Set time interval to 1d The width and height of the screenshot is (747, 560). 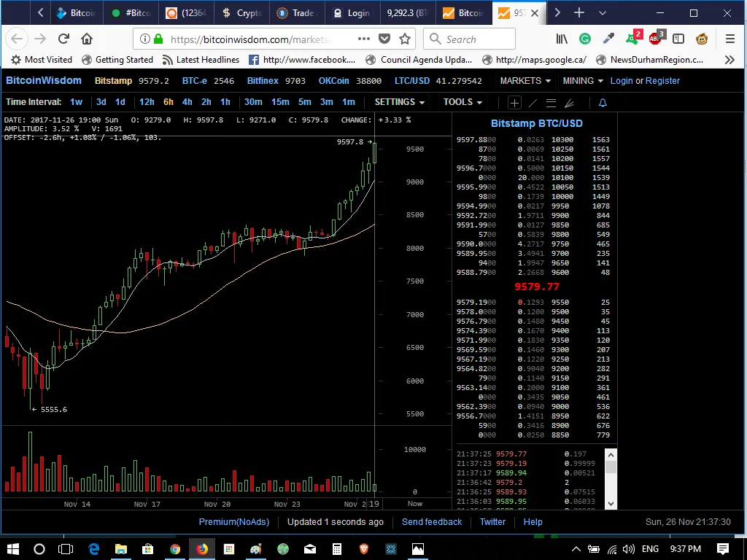click(x=120, y=102)
